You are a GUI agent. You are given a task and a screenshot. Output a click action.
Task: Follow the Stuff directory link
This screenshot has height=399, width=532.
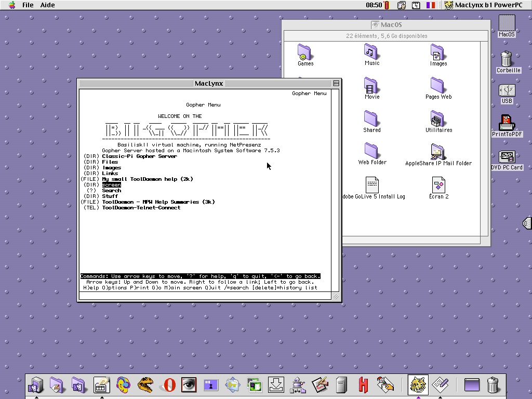[x=110, y=196]
